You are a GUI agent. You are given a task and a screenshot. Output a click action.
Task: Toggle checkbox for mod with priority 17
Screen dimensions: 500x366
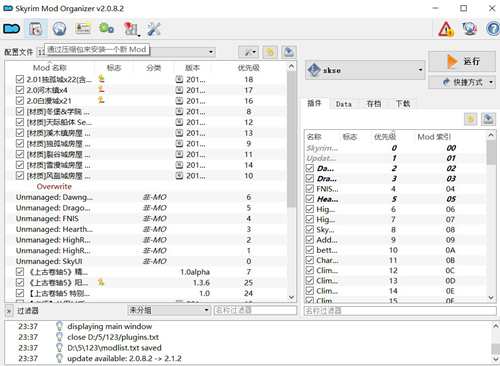[20, 90]
